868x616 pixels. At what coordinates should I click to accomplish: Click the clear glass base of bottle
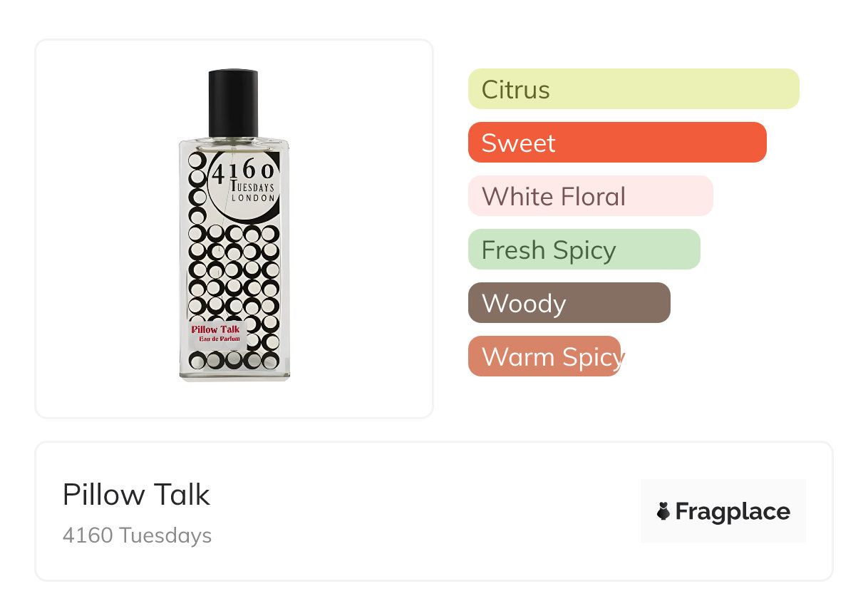click(x=234, y=374)
